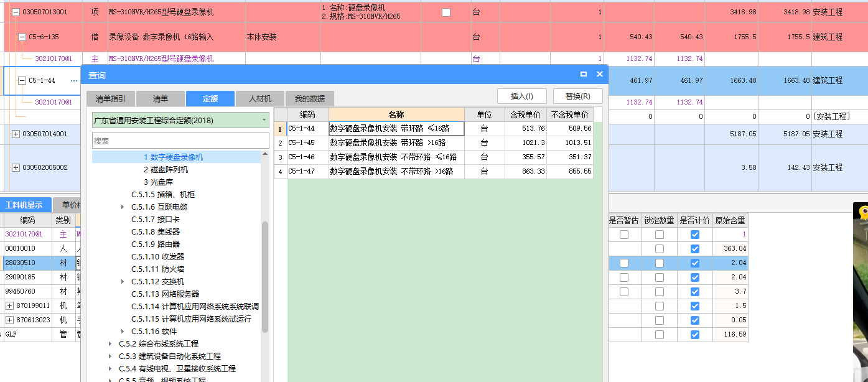Open the 我的数据 tab

point(310,99)
